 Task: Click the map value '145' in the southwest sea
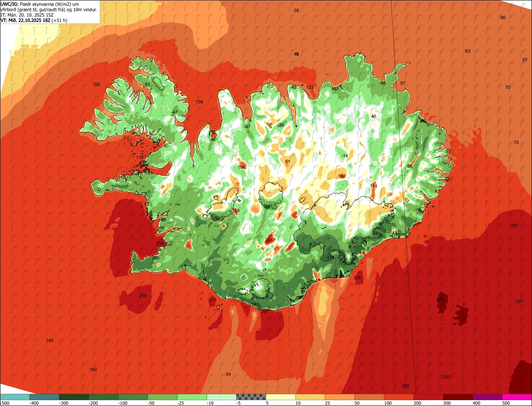(x=49, y=340)
